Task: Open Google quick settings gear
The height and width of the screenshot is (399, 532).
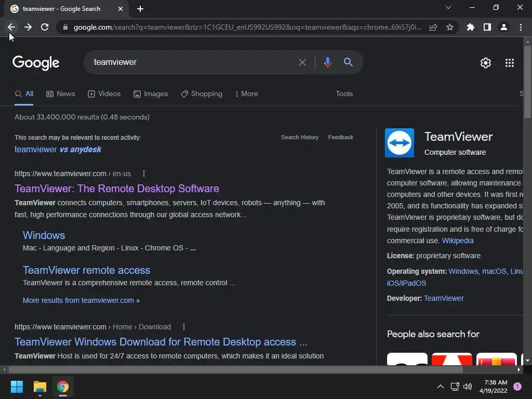Action: (486, 63)
